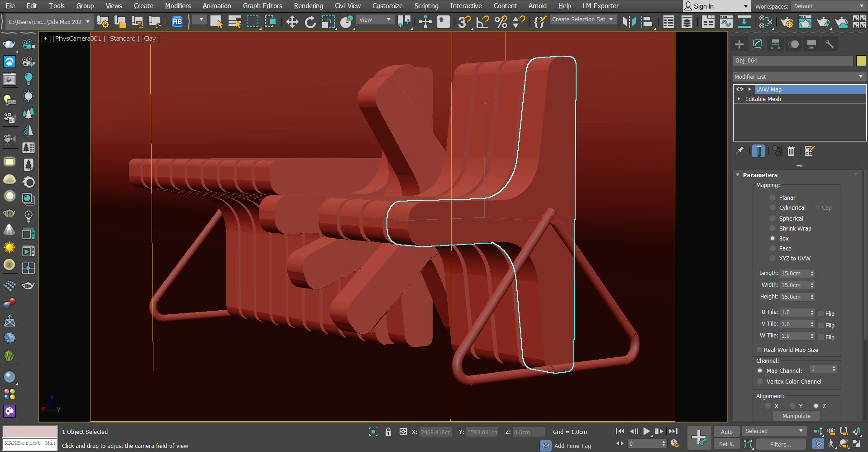Select the Move transform tool
The width and height of the screenshot is (868, 452).
[x=292, y=22]
